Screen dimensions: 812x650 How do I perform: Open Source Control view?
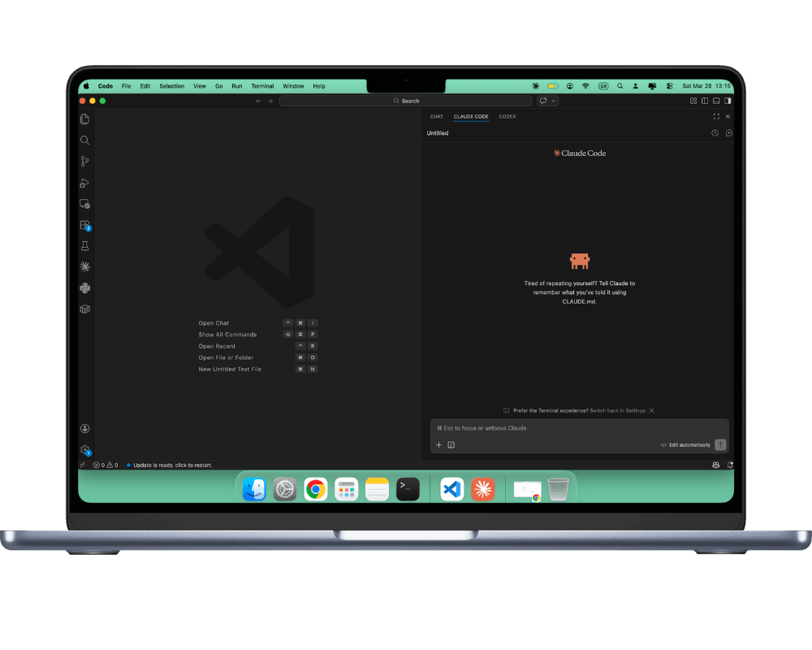[x=84, y=162]
